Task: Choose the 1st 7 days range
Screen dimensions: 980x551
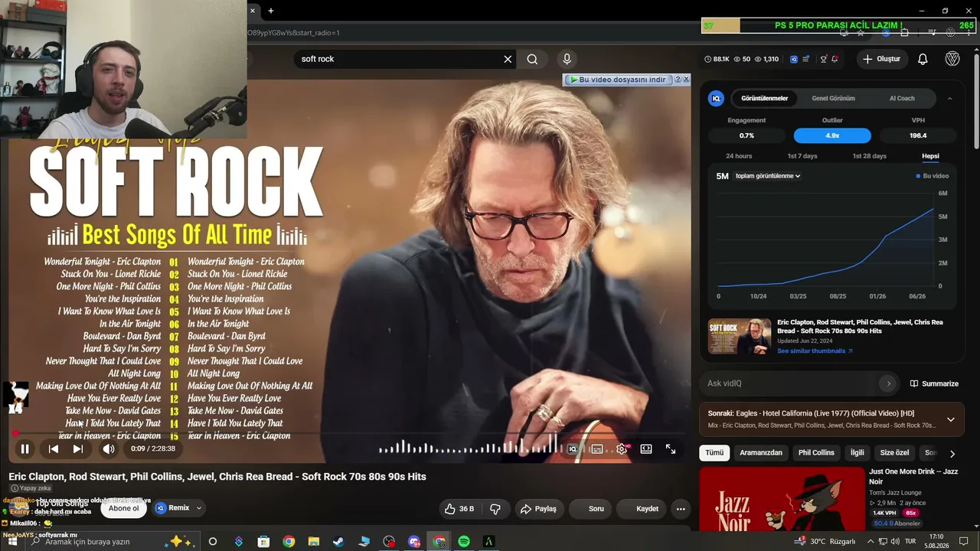Action: click(802, 156)
